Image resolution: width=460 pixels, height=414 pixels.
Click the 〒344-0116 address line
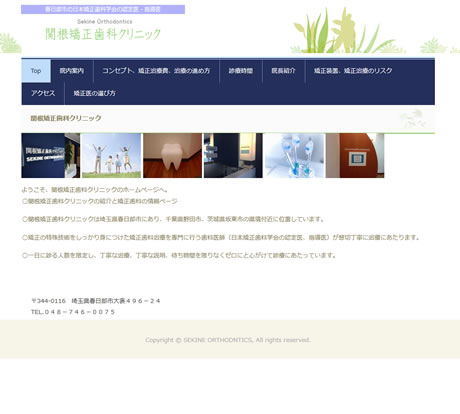(x=96, y=301)
